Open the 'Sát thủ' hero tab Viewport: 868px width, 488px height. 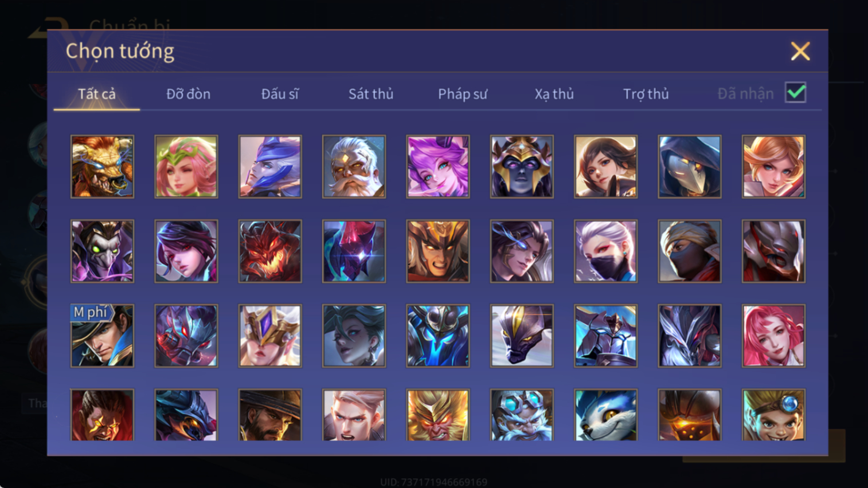click(371, 94)
